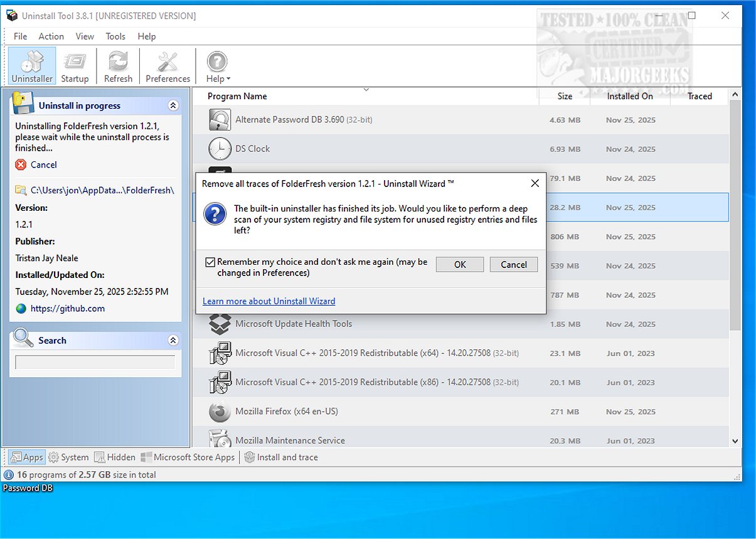This screenshot has height=539, width=756.
Task: Switch to the Microsoft Store Apps tab
Action: [188, 457]
